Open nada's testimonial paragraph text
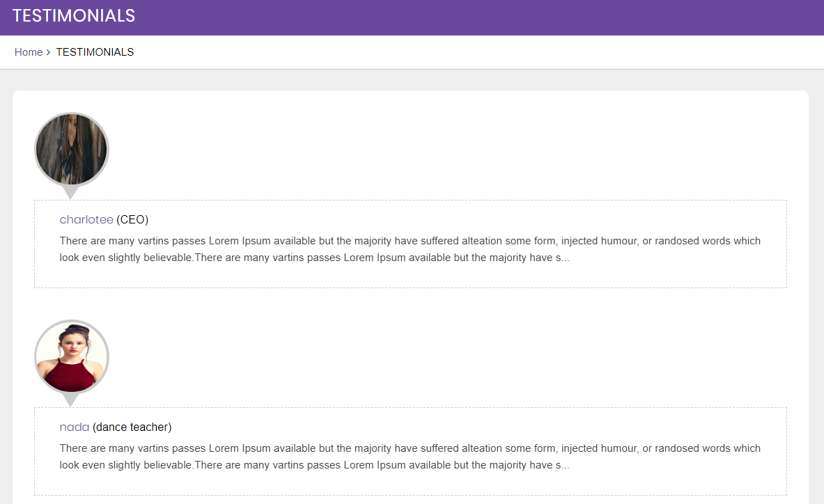 (410, 457)
